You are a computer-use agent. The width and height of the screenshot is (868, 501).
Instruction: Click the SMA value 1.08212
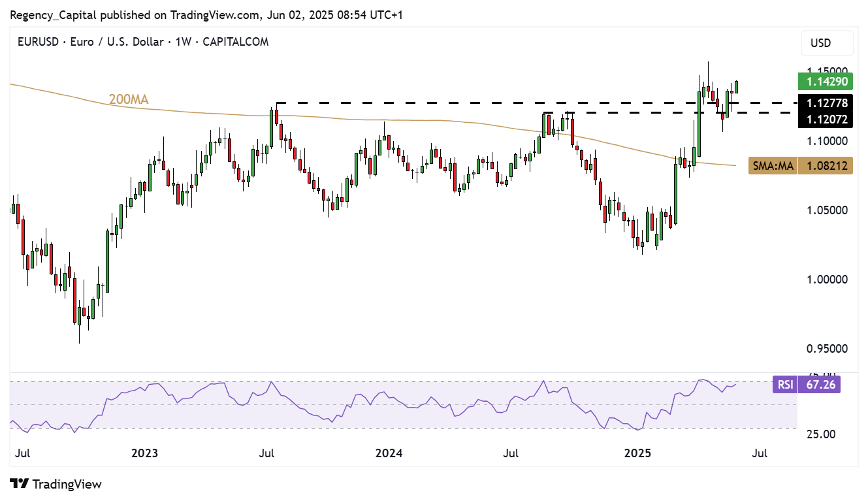point(827,166)
